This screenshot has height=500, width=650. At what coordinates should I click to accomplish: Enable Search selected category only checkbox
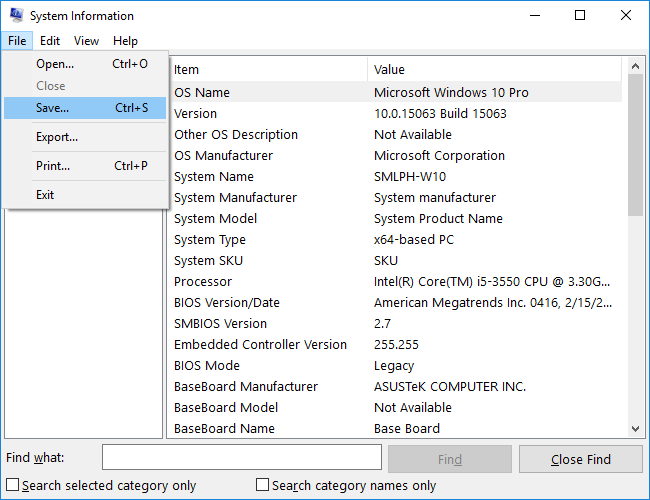click(x=12, y=485)
